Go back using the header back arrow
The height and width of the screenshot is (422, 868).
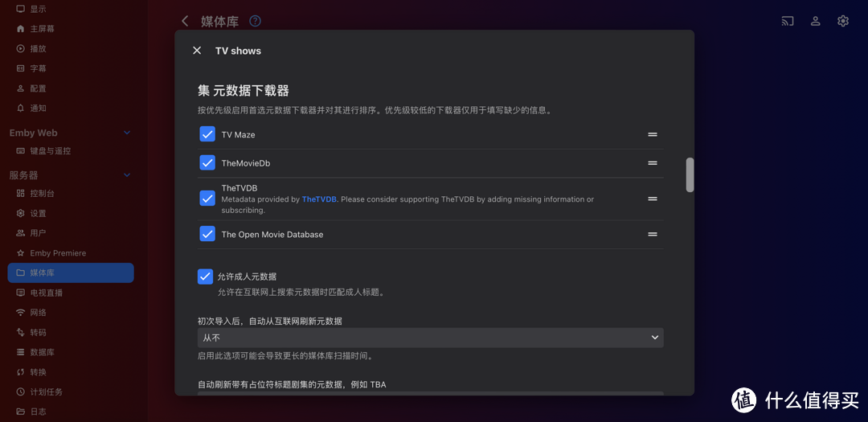(185, 21)
